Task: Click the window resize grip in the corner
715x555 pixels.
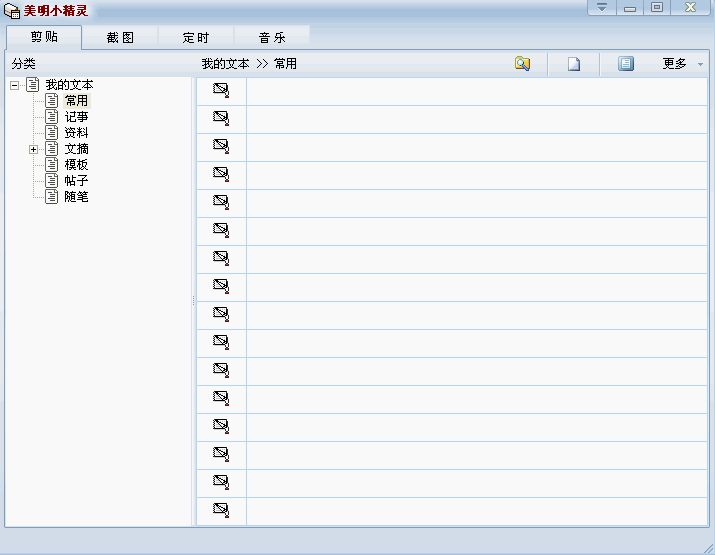Action: pos(708,549)
